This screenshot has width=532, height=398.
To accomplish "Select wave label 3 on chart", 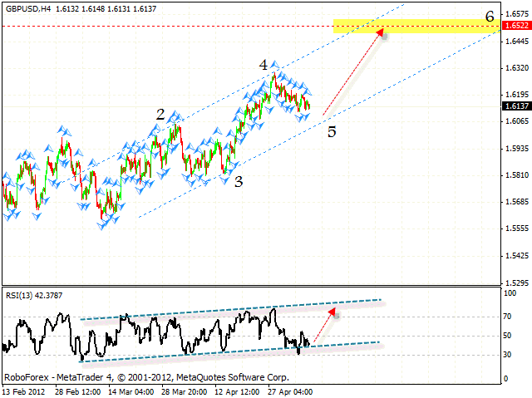I will coord(239,181).
